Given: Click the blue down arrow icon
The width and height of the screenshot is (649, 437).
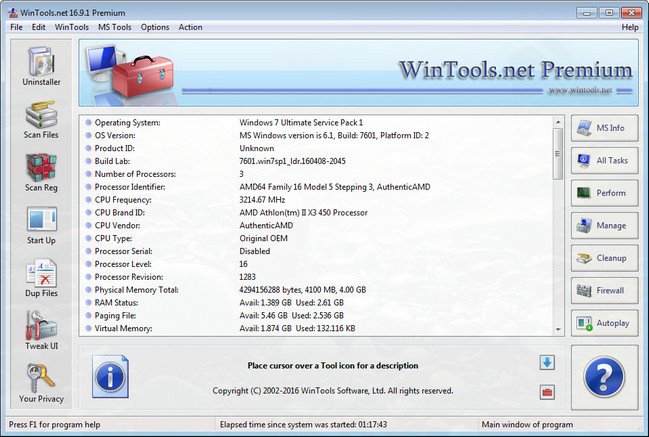Looking at the screenshot, I should [x=547, y=363].
